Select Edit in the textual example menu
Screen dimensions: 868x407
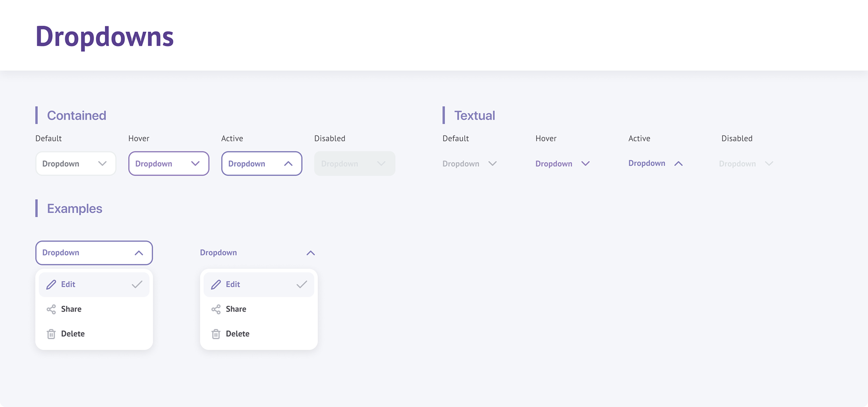tap(259, 285)
